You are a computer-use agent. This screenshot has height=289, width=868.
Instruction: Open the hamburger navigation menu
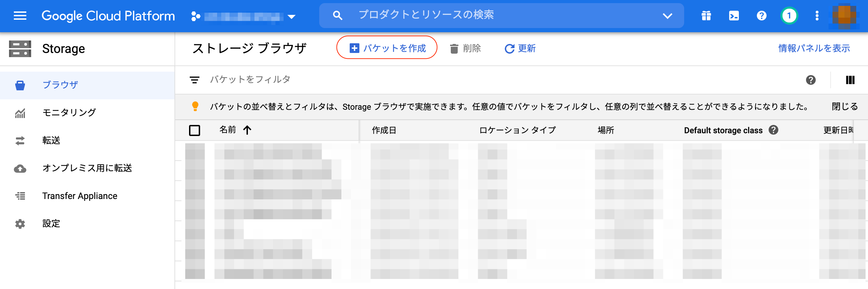point(20,16)
